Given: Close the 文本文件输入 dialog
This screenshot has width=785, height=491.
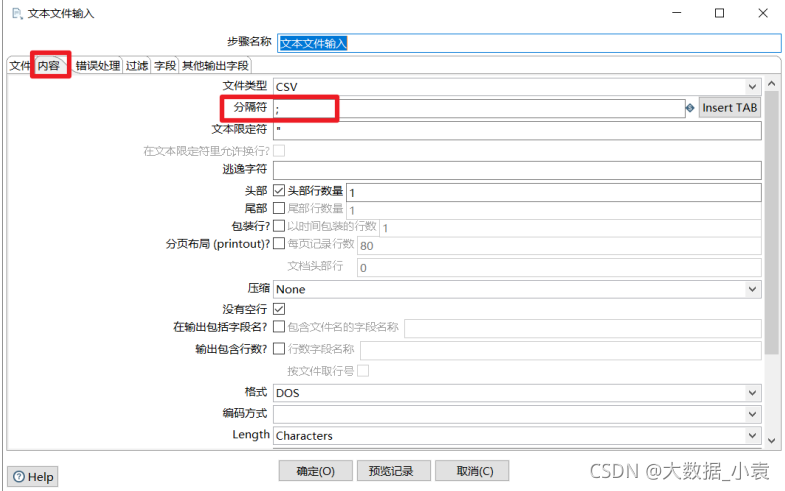Looking at the screenshot, I should (x=762, y=13).
